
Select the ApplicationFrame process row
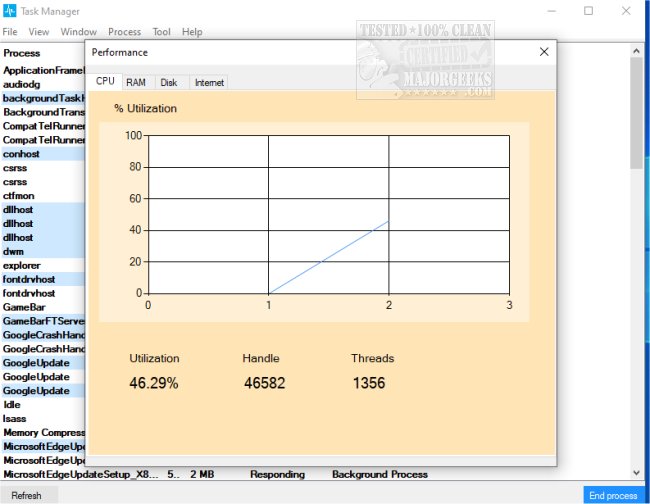click(43, 70)
